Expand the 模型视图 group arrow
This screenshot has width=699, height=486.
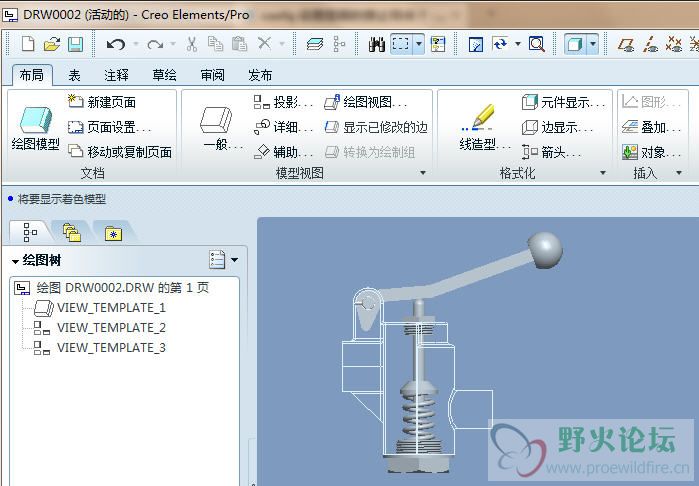tap(423, 173)
